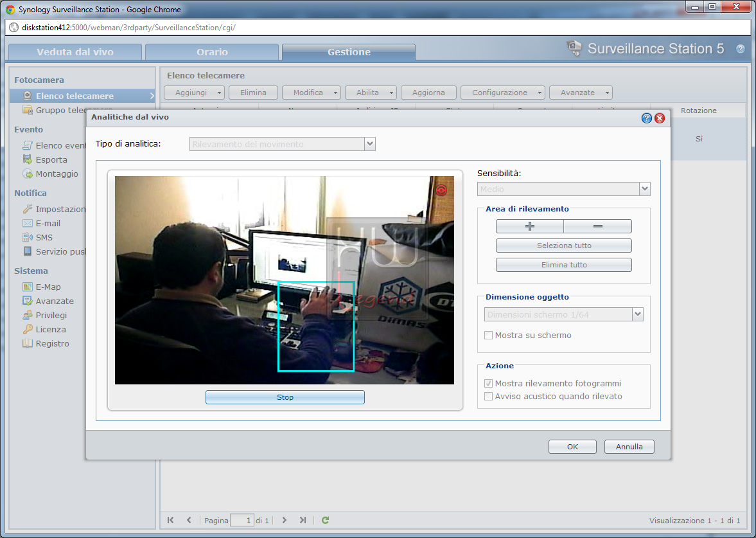The height and width of the screenshot is (538, 756).
Task: Click the Surveillance Station help icon
Action: 741,49
